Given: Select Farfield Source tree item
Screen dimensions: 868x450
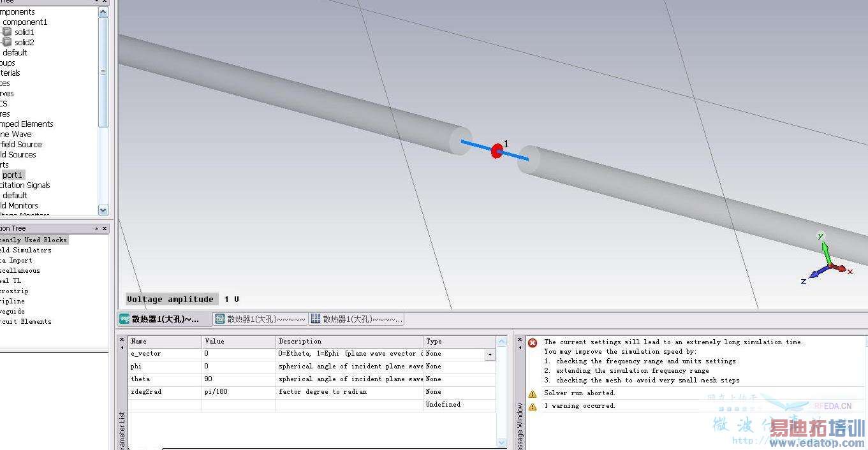Looking at the screenshot, I should [21, 144].
